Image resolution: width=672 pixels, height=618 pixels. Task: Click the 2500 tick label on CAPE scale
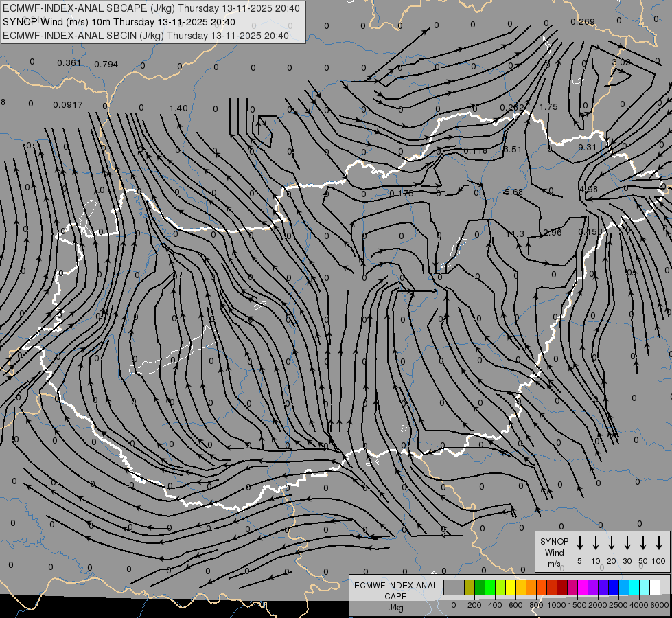tap(618, 605)
